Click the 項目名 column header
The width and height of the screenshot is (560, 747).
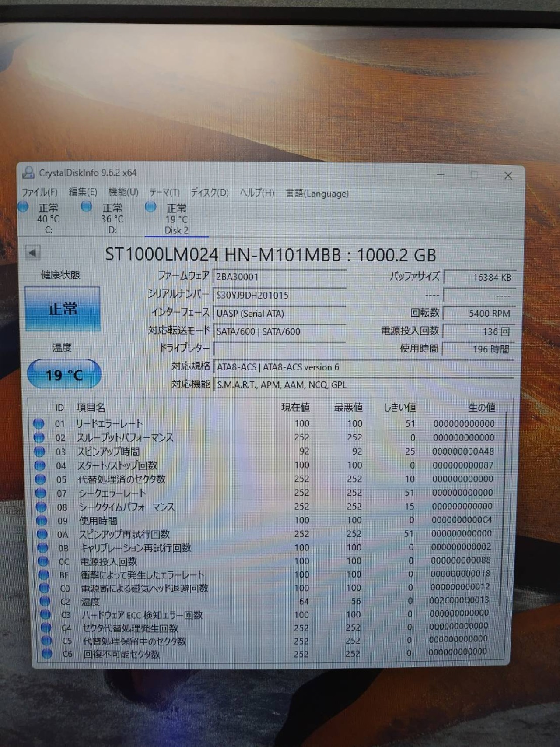[x=91, y=408]
